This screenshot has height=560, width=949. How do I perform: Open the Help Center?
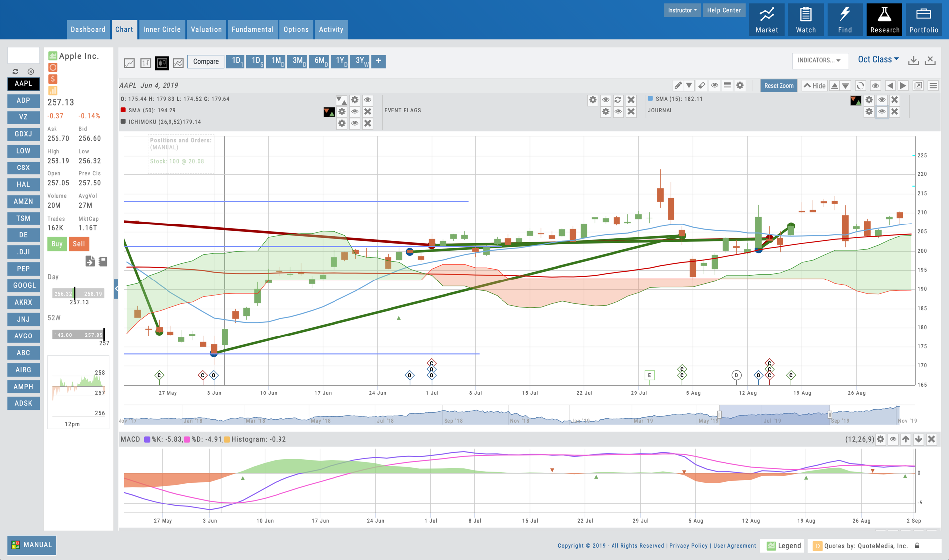[724, 10]
